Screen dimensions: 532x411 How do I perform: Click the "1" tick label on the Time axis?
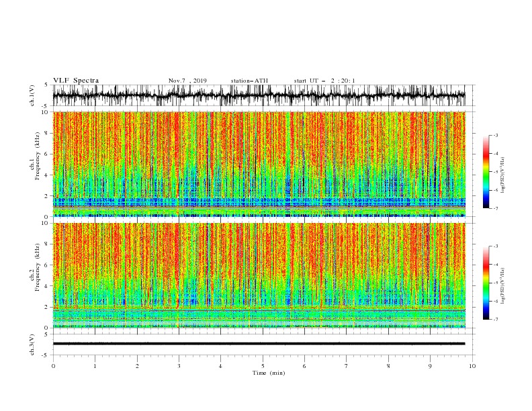[x=95, y=366]
